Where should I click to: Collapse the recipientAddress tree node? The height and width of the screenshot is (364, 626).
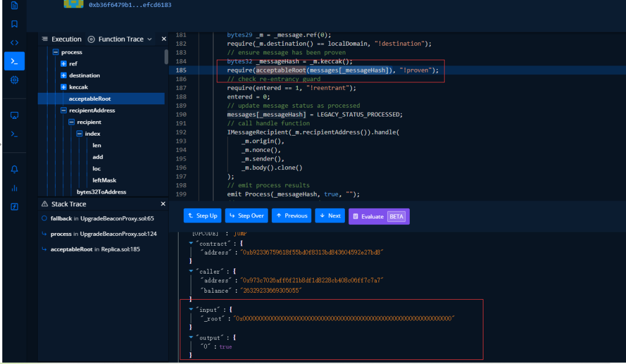coord(64,111)
